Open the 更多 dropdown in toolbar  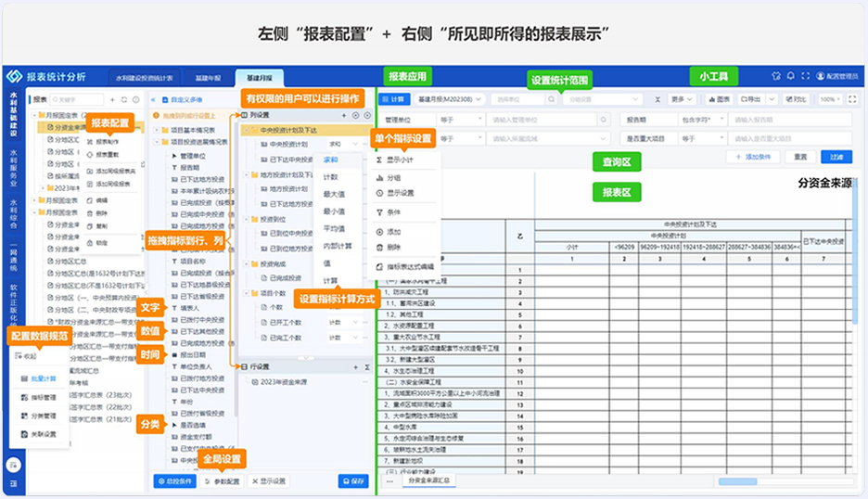click(x=682, y=98)
